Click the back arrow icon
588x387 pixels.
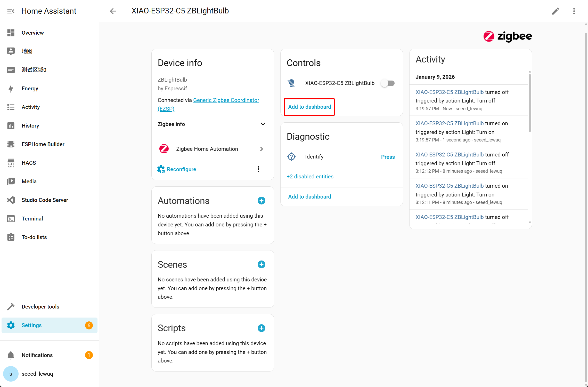(113, 11)
